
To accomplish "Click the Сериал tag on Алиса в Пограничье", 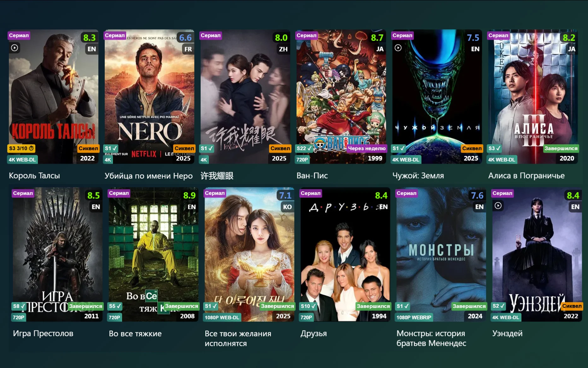I will tap(498, 35).
